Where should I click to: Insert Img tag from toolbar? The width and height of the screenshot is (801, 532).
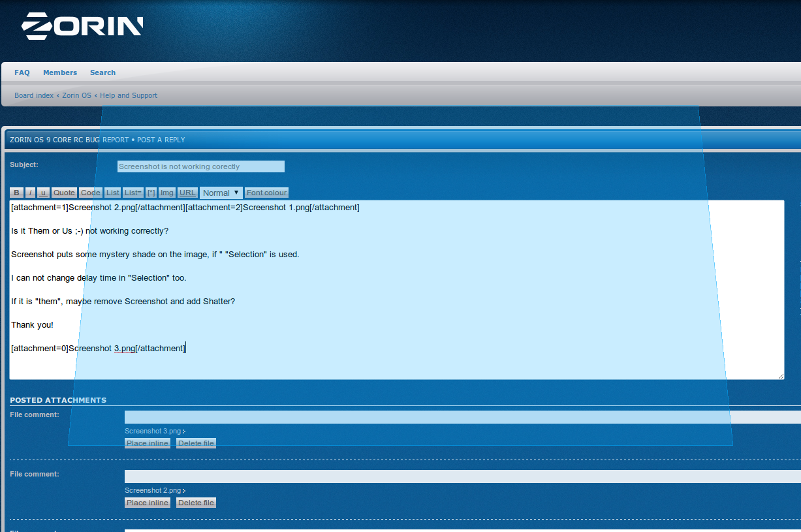click(167, 193)
